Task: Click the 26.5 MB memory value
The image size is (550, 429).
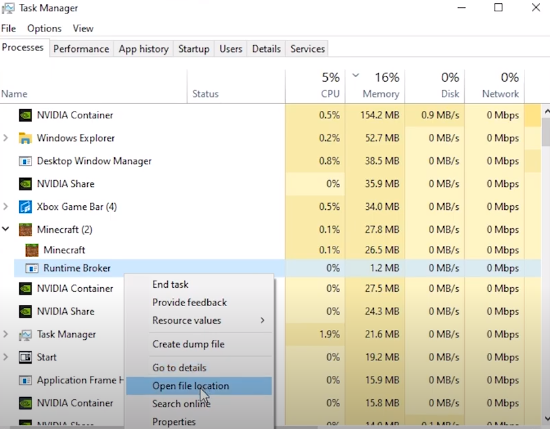Action: (x=382, y=250)
